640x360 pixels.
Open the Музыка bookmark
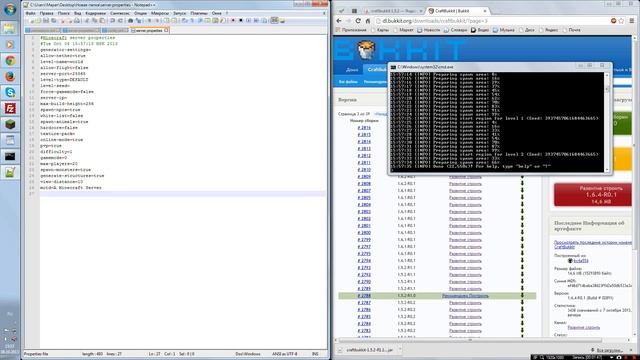coord(504,30)
